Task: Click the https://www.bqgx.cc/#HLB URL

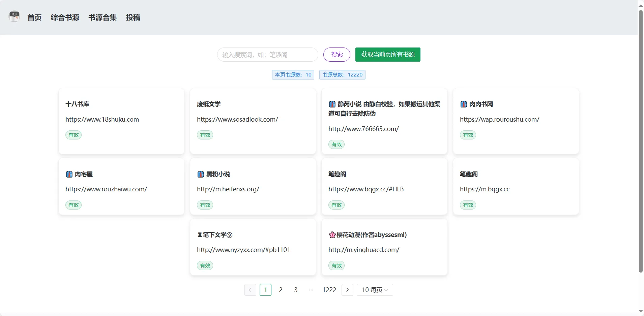Action: coord(366,189)
